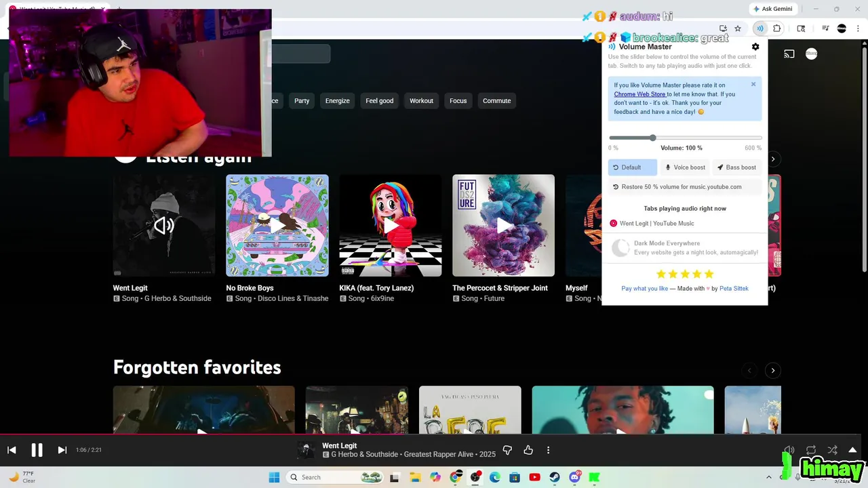Image resolution: width=868 pixels, height=488 pixels.
Task: Open the Chrome extensions puzzle icon
Action: click(777, 28)
